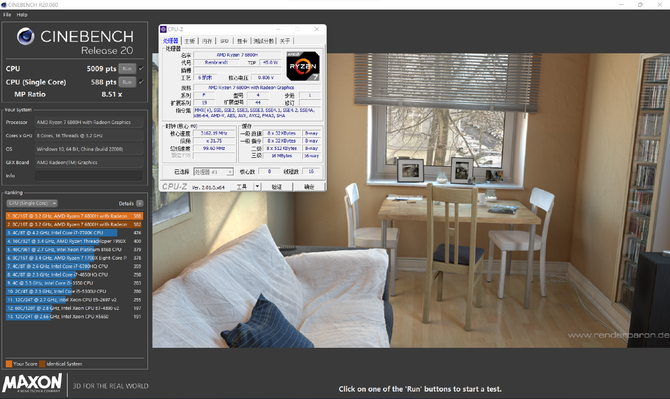Click the MAXON logo at bottom left
Viewport: 670px width, 399px height.
click(32, 383)
